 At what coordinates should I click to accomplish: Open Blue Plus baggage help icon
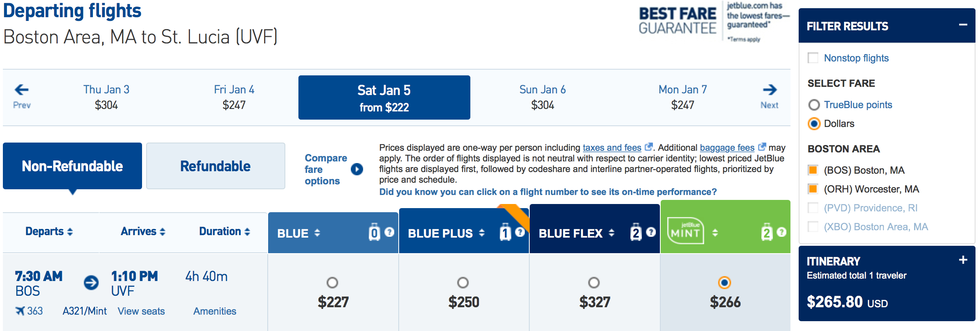coord(520,232)
